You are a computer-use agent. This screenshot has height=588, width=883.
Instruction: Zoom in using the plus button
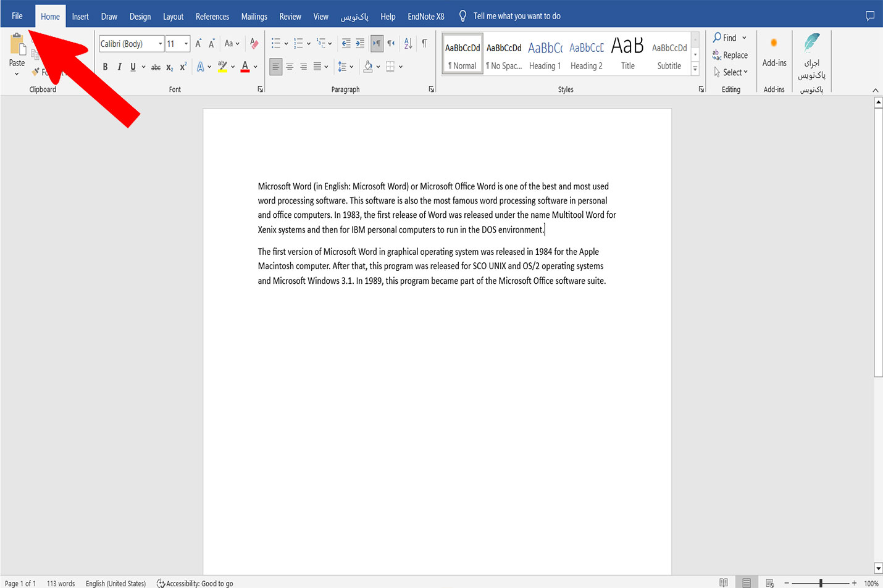point(854,583)
